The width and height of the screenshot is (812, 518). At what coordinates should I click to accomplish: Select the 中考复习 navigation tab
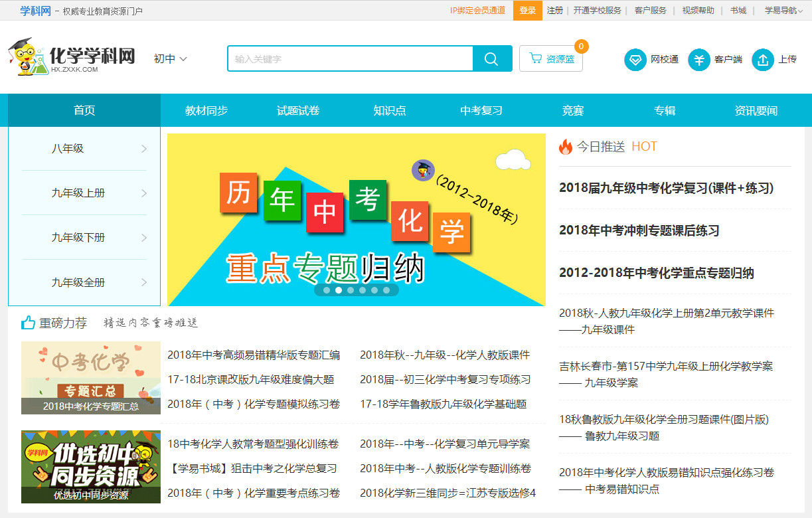480,110
